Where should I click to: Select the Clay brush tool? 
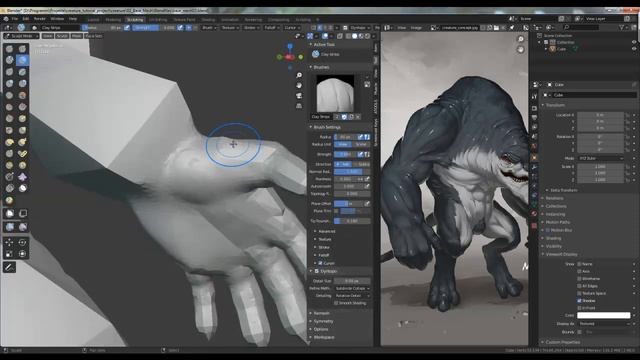tap(9, 60)
